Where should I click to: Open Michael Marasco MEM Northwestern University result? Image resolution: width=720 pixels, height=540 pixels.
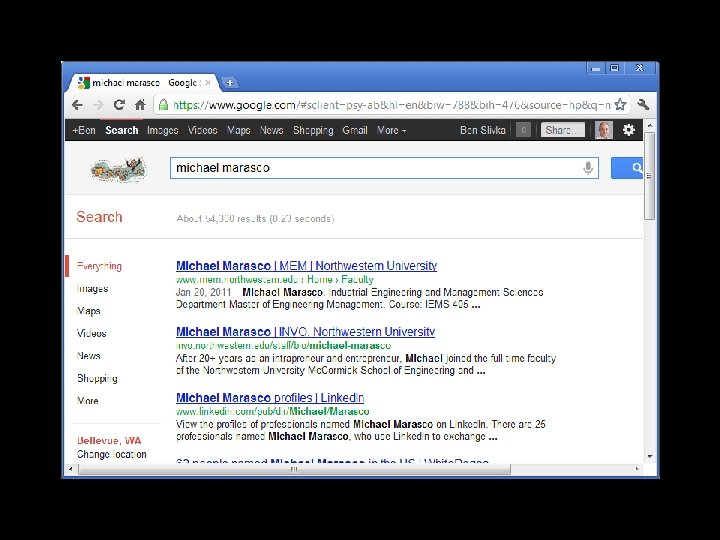tap(306, 266)
